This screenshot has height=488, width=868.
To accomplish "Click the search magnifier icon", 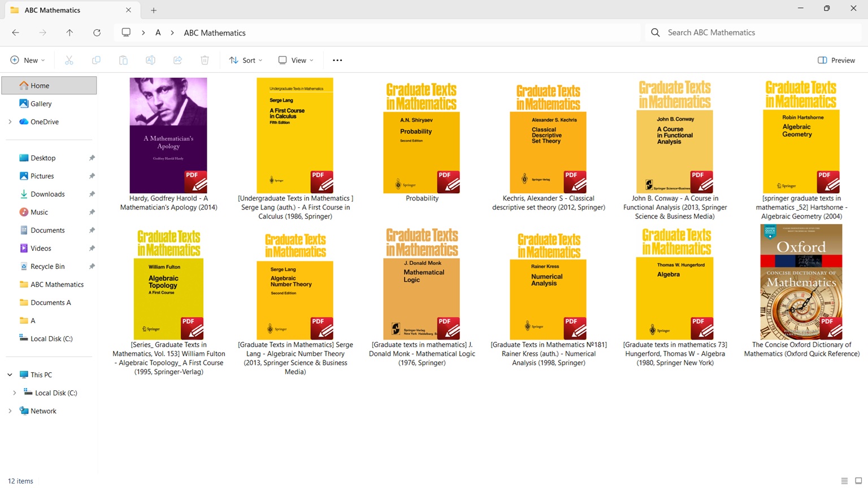I will pos(656,33).
